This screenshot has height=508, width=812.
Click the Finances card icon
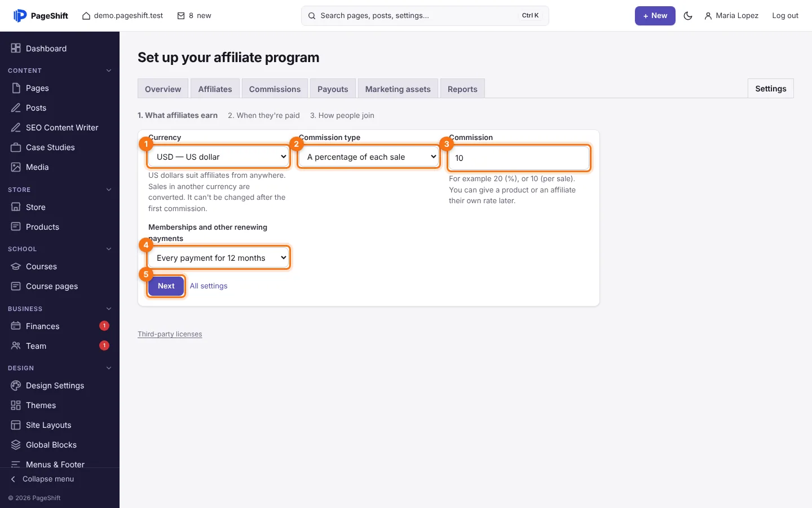pos(16,326)
